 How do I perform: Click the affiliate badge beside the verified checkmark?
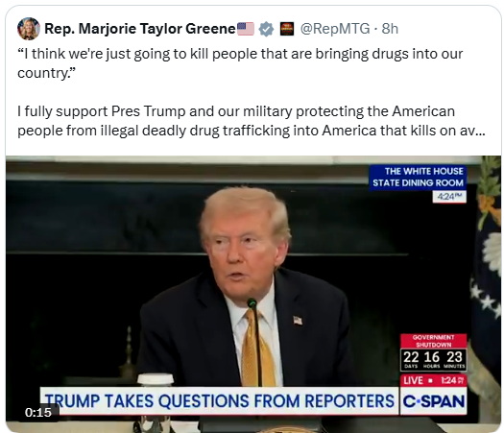tap(287, 29)
